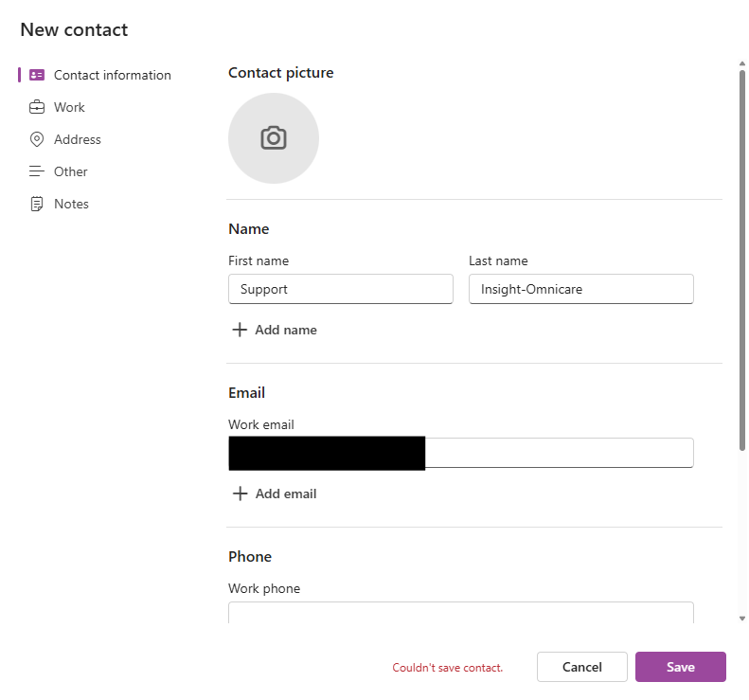Click the plus icon beside Add email
749x700 pixels.
tap(240, 494)
